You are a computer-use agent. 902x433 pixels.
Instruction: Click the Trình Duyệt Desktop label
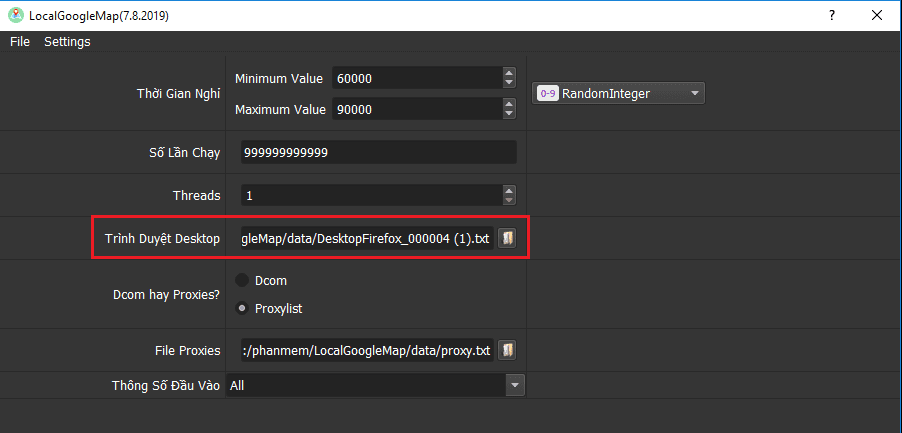pyautogui.click(x=163, y=239)
